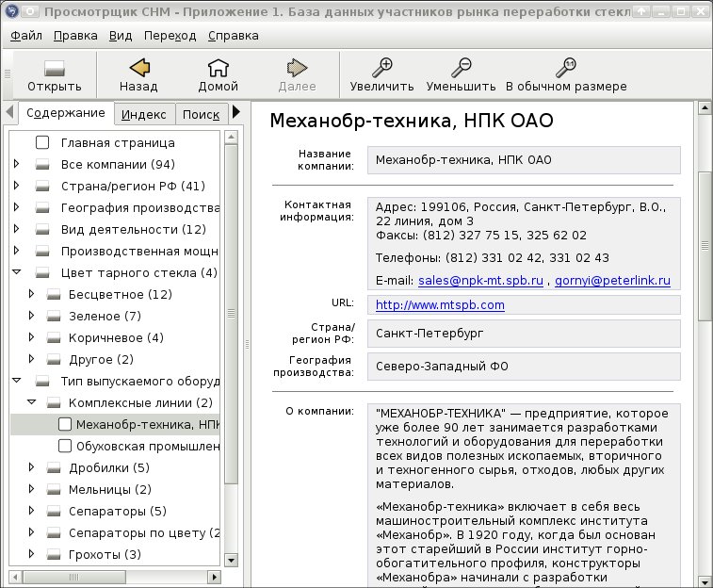This screenshot has width=713, height=588.
Task: Select the Содержание tab
Action: pos(66,113)
